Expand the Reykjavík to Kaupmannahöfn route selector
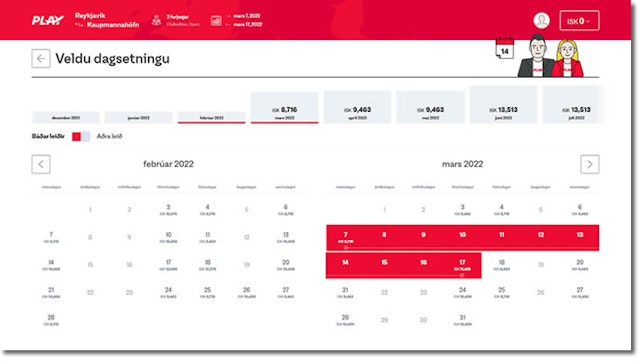The width and height of the screenshot is (640, 361). coord(107,20)
